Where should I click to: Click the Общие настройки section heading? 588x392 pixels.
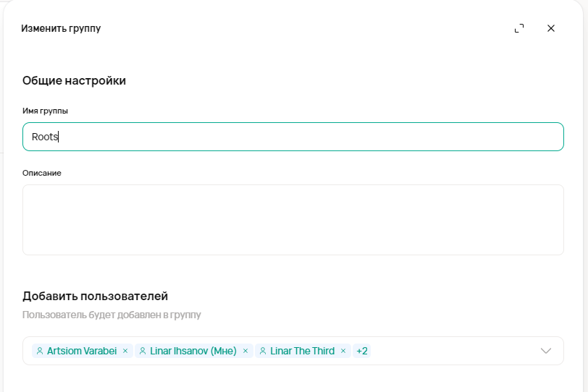[74, 80]
